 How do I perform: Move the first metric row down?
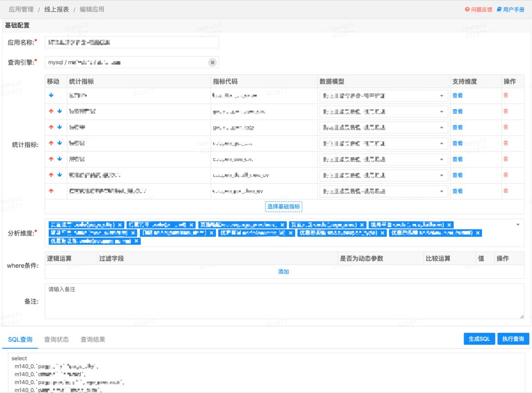51,95
